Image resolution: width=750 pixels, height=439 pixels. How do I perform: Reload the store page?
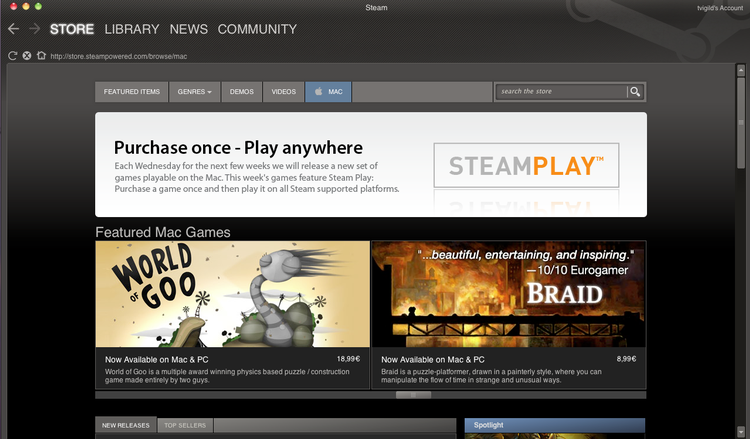pos(13,56)
